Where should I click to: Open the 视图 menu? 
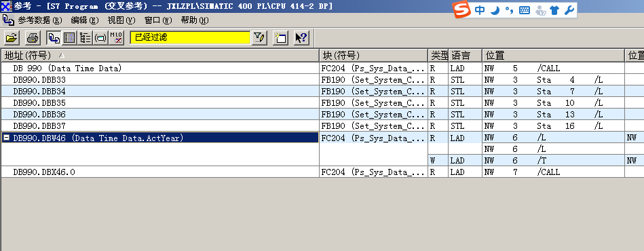point(121,20)
